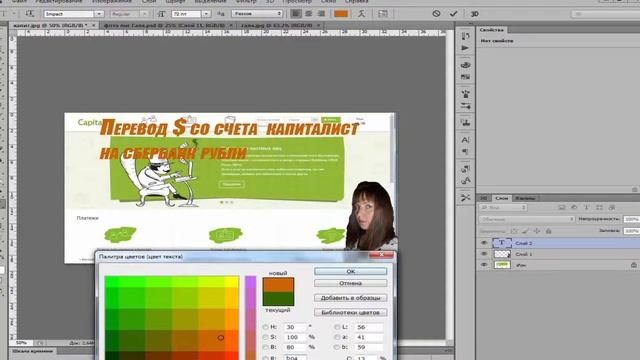This screenshot has height=360, width=640.
Task: Commit current text edits checkmark
Action: tap(453, 13)
